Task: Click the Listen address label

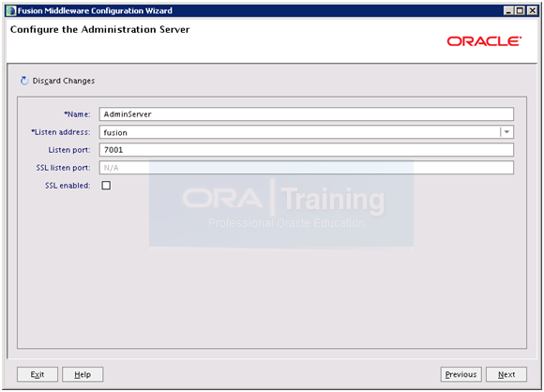Action: point(61,132)
